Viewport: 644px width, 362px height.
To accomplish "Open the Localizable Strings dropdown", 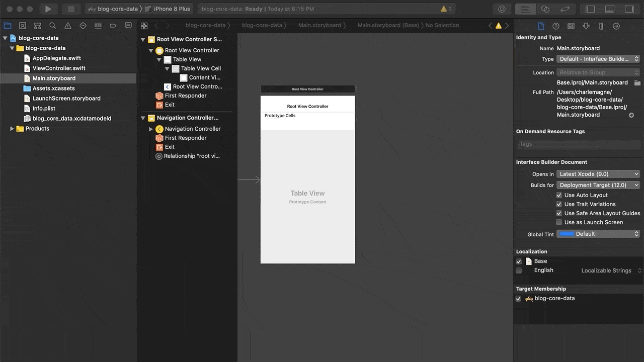I will click(x=611, y=270).
